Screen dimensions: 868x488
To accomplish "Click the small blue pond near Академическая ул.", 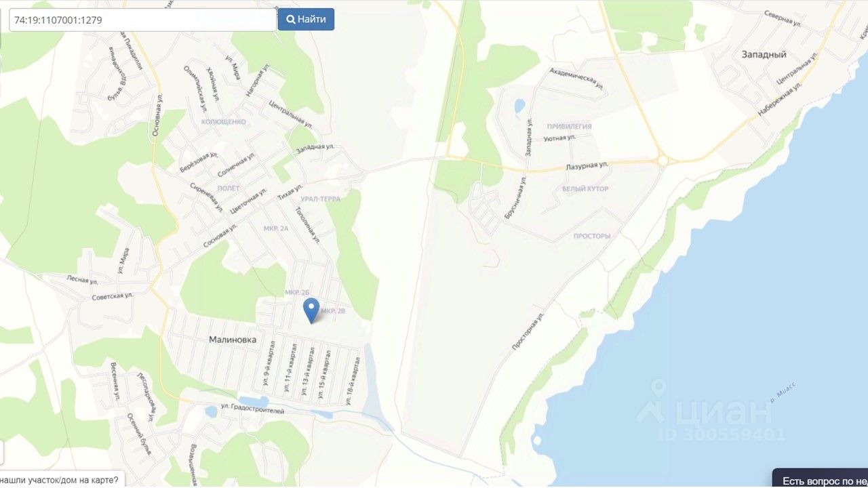I will [x=519, y=106].
